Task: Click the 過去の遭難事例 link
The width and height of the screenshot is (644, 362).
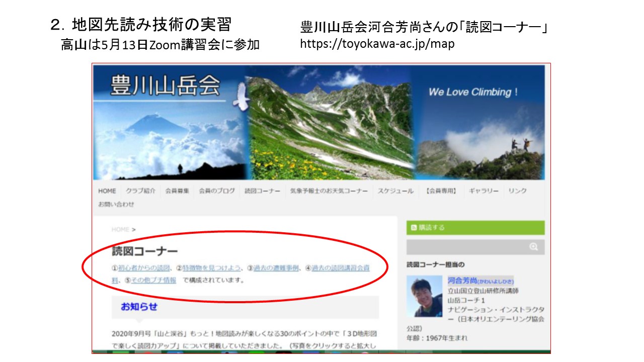Action: click(x=276, y=268)
